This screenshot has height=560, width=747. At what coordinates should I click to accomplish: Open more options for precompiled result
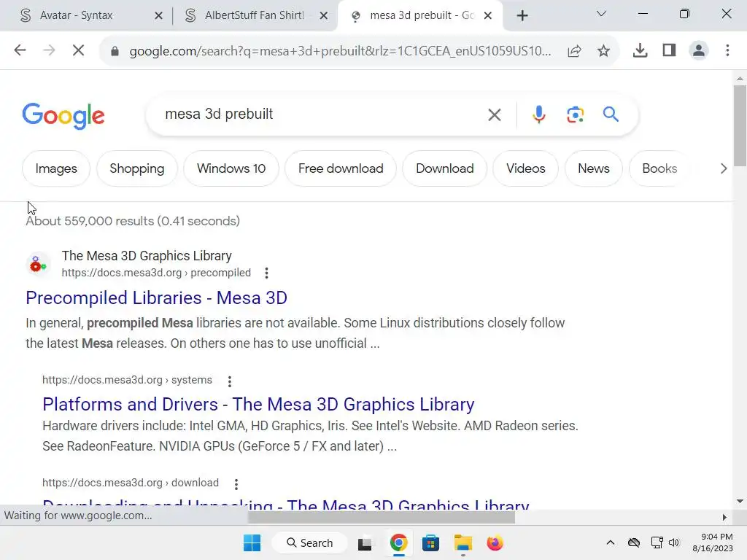(266, 273)
